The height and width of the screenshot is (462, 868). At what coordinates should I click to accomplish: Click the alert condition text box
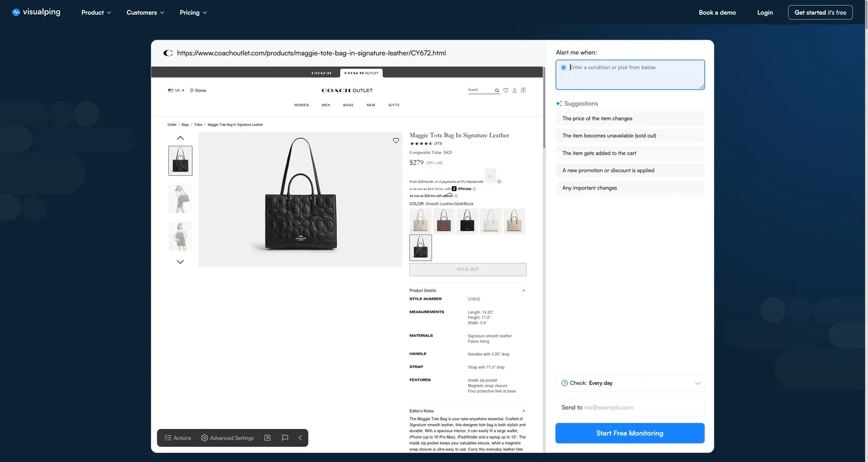[630, 74]
